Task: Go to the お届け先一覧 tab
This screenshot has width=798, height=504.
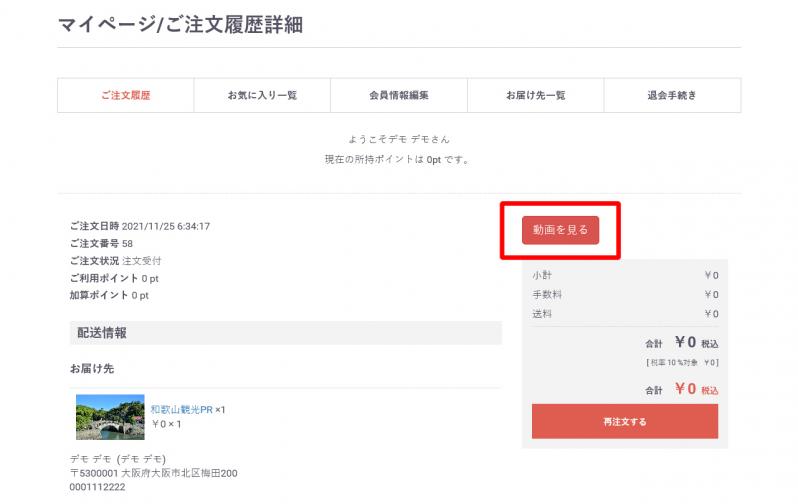Action: [x=535, y=96]
